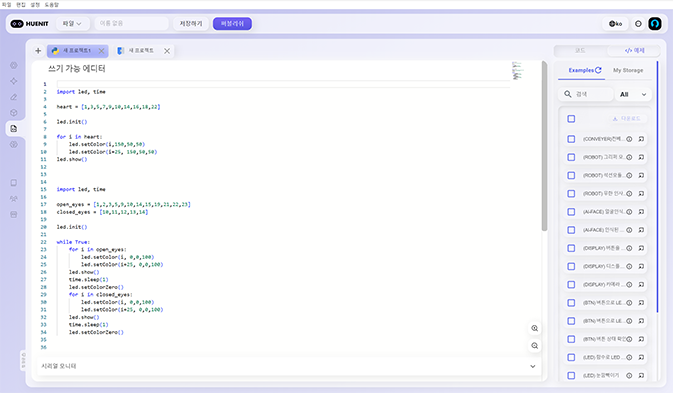Close the Python 새 프로젝트1 tab
This screenshot has width=673, height=393.
click(101, 51)
